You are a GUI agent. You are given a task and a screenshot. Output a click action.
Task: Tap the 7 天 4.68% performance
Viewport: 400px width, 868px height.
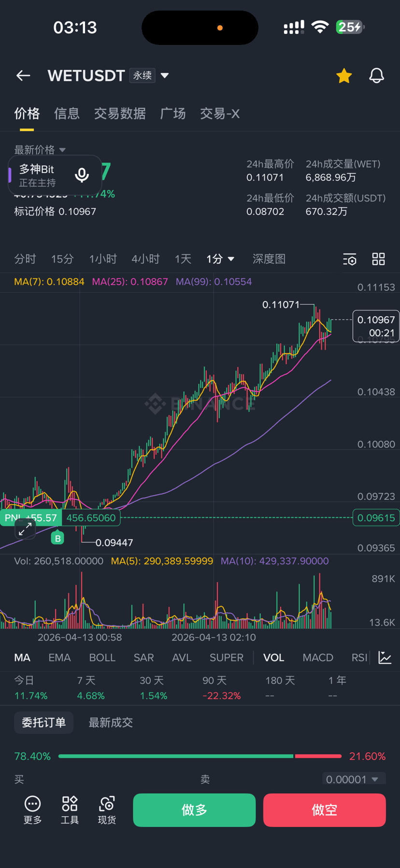tap(91, 688)
